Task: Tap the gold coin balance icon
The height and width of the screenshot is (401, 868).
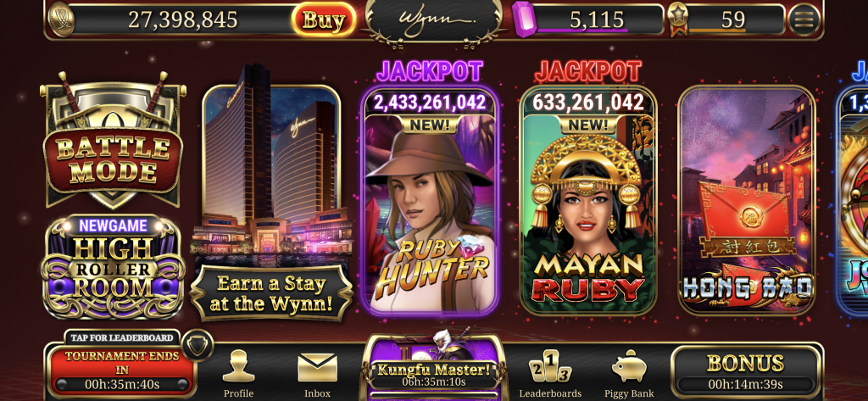Action: pos(62,19)
